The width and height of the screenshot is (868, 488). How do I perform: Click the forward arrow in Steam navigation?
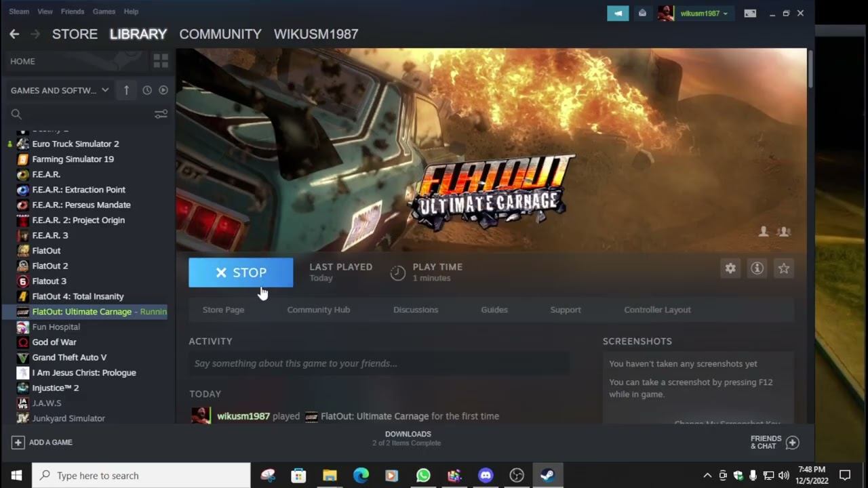35,34
